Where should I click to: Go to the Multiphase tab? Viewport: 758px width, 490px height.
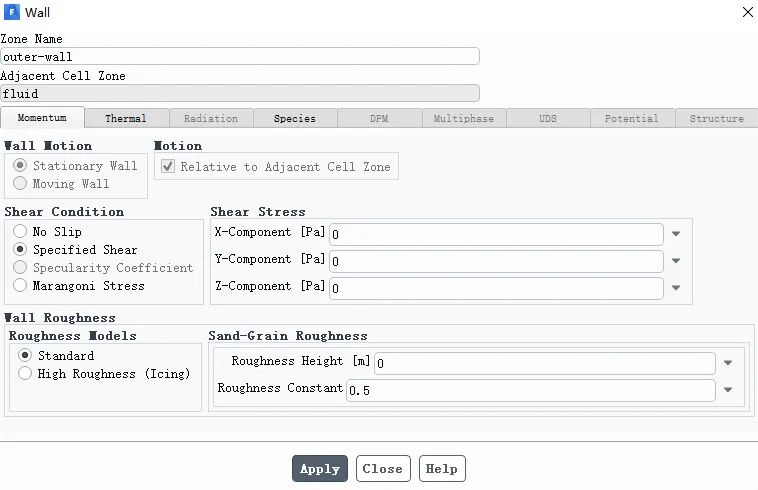click(464, 118)
